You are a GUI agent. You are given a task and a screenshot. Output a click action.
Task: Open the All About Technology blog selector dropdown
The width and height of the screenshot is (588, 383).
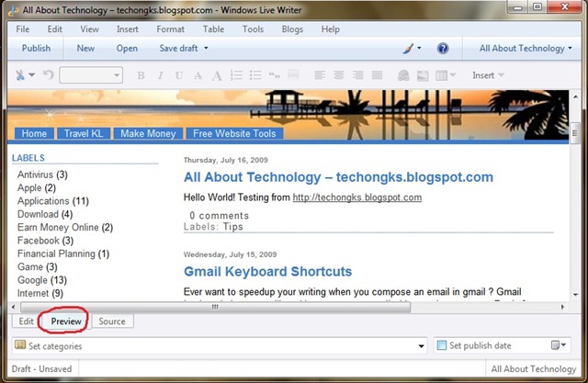(526, 49)
